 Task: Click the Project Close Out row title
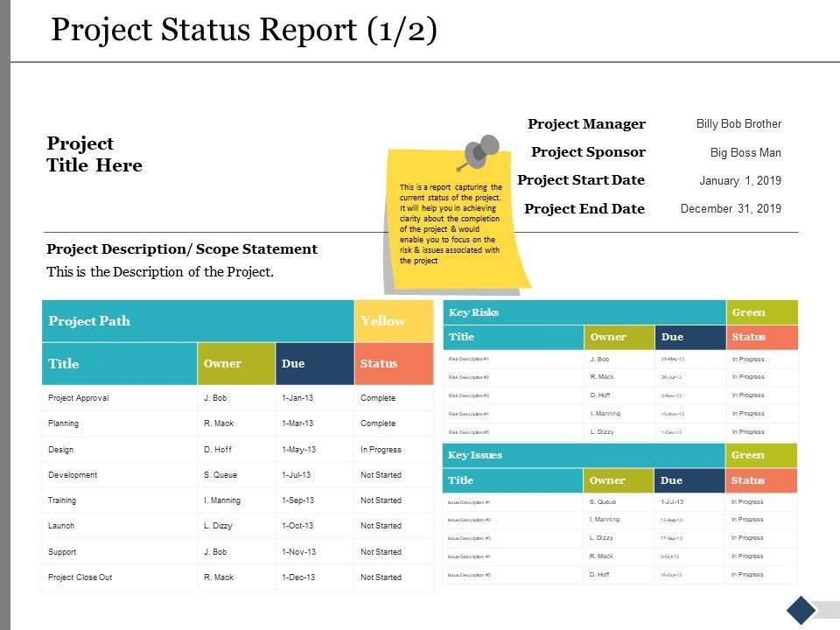(80, 577)
